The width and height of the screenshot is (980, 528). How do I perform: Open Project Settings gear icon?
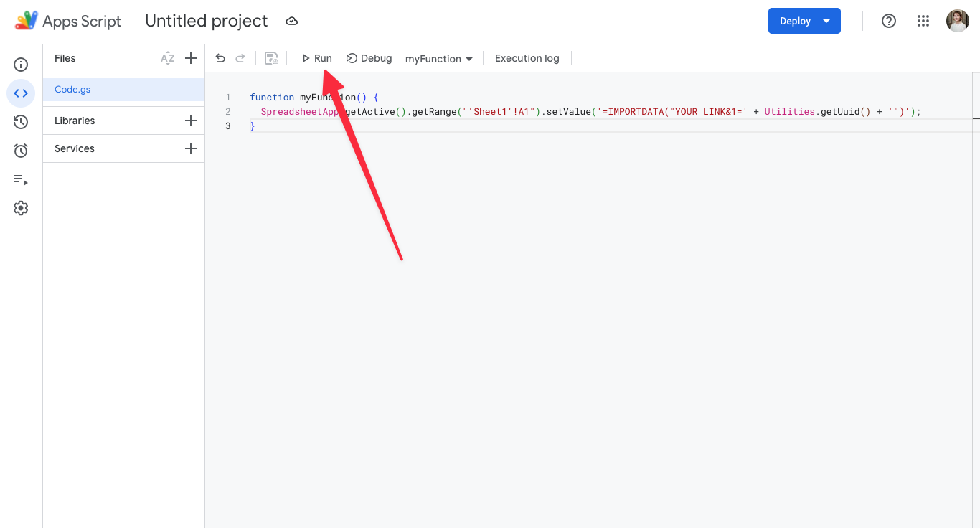(x=21, y=208)
